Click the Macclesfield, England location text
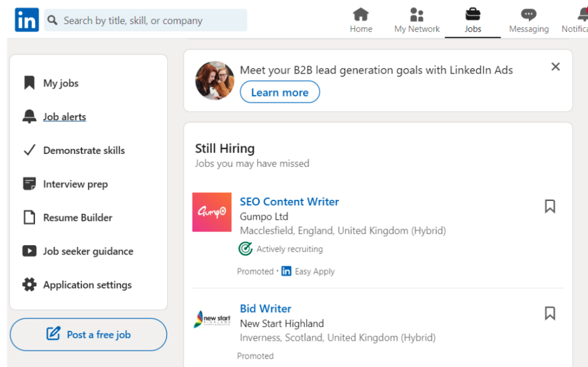 (x=343, y=231)
